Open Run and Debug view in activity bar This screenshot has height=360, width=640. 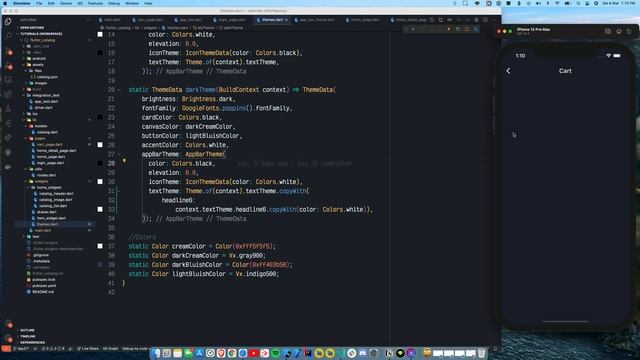click(x=9, y=66)
